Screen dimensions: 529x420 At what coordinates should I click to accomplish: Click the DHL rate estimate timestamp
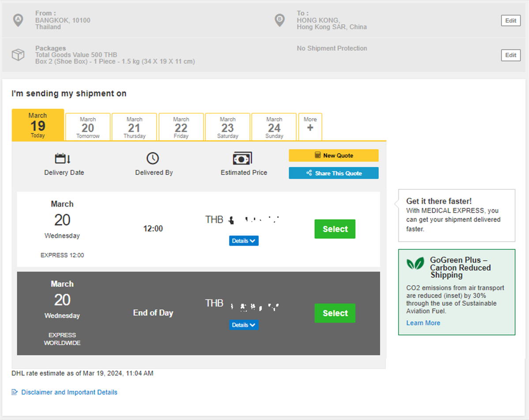83,373
